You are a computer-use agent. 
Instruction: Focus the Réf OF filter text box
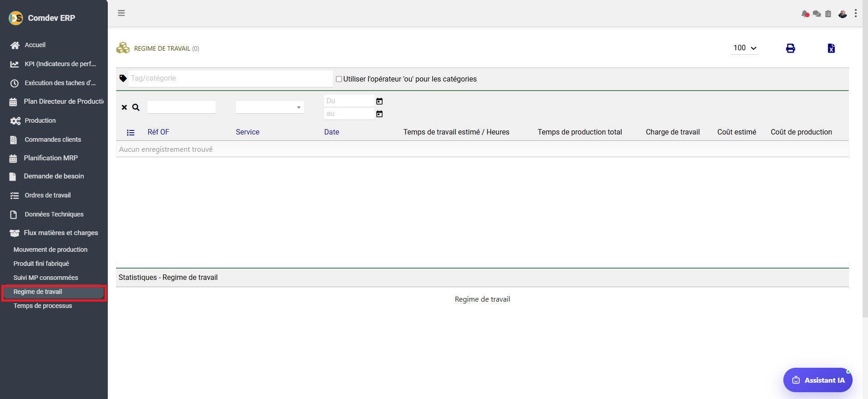pyautogui.click(x=182, y=107)
